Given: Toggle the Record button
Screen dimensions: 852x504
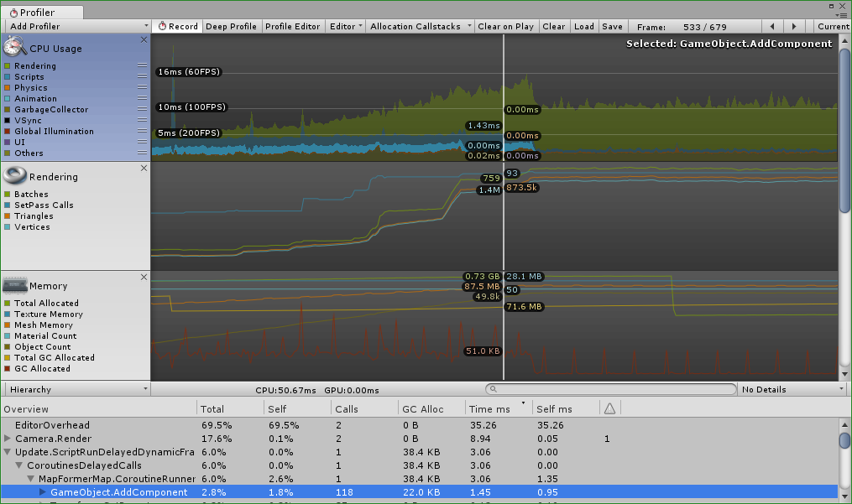Looking at the screenshot, I should click(x=178, y=26).
